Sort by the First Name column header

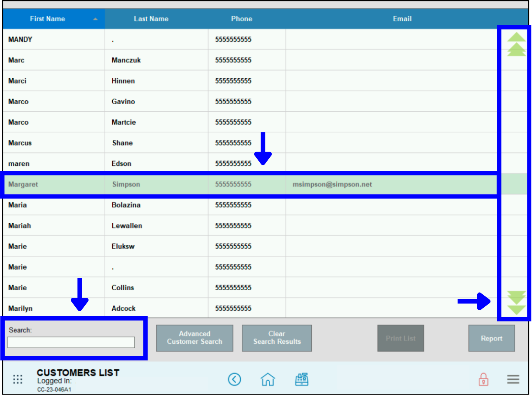click(48, 19)
